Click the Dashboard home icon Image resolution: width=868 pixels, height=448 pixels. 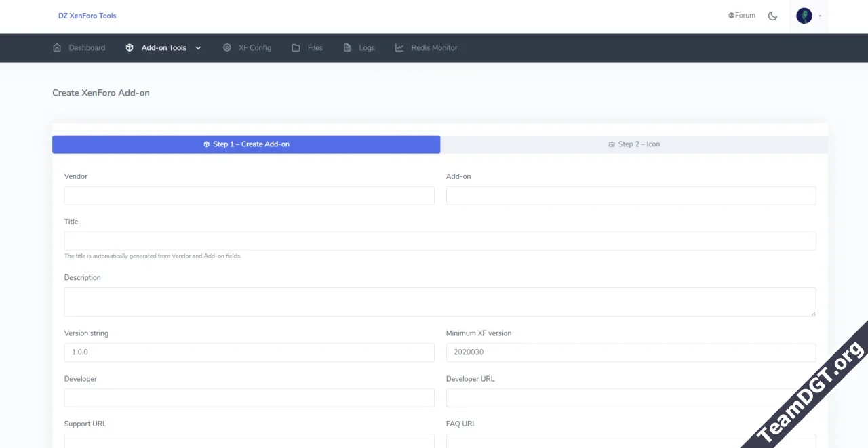point(57,48)
